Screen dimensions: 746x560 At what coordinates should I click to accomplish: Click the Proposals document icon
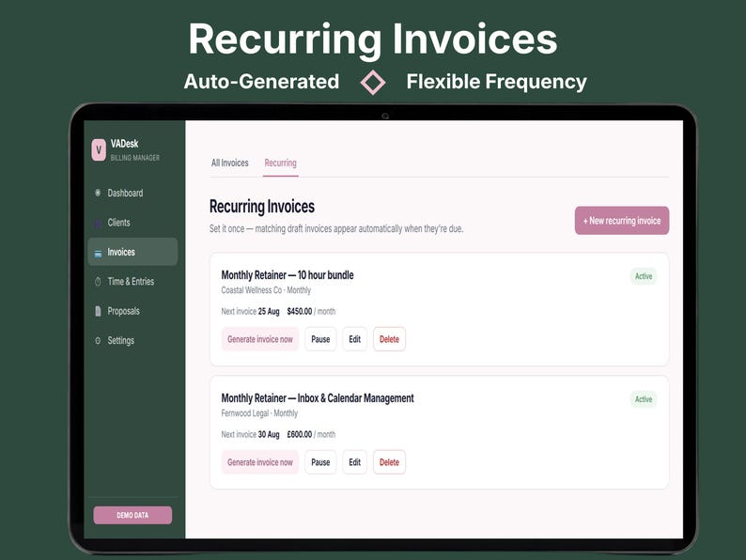tap(98, 311)
